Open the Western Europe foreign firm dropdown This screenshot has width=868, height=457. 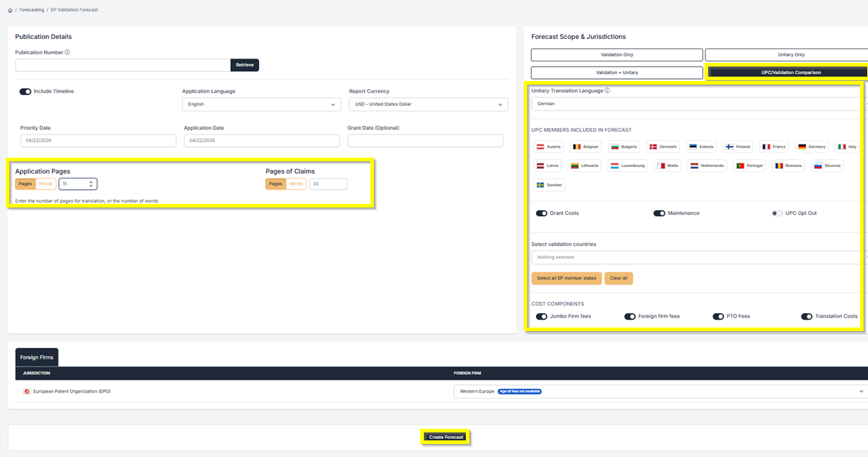tap(660, 391)
